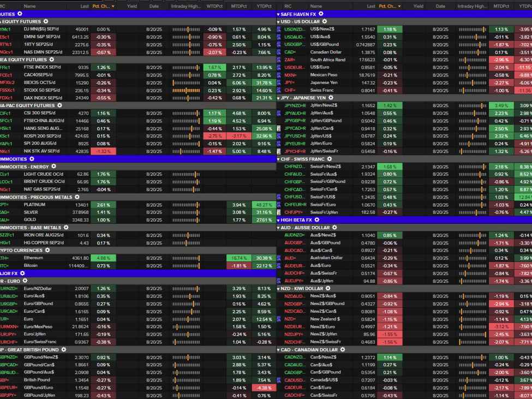The height and width of the screenshot is (399, 532).
Task: Open Pct. Ch sort arrow in right panel header
Action: tap(399, 7)
